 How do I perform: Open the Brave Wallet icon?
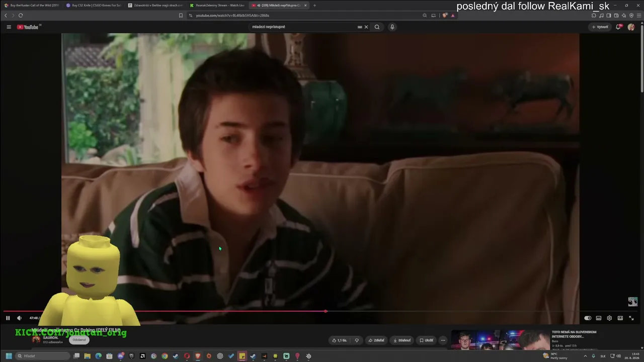coord(616,16)
